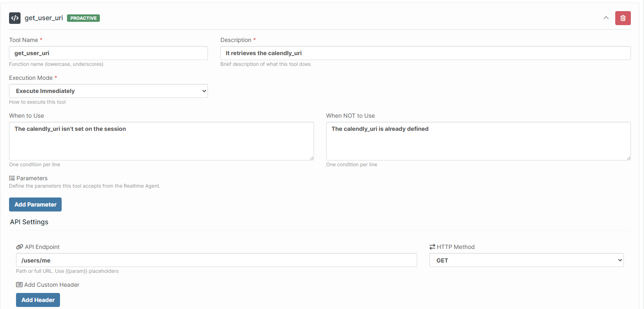This screenshot has width=644, height=309.
Task: Click the HTTP Method arrows icon
Action: (x=432, y=247)
